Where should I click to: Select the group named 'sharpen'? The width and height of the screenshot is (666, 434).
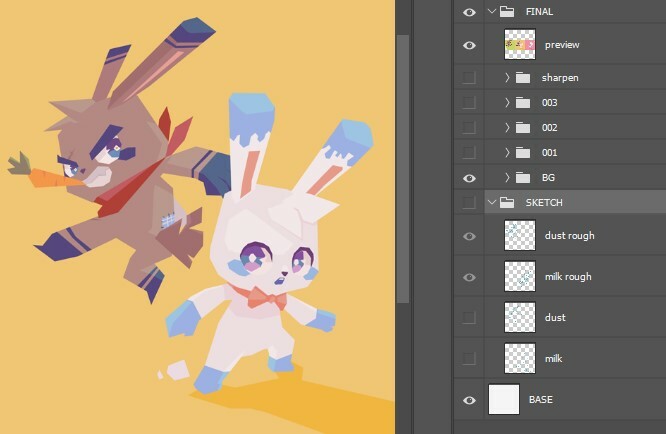[560, 78]
